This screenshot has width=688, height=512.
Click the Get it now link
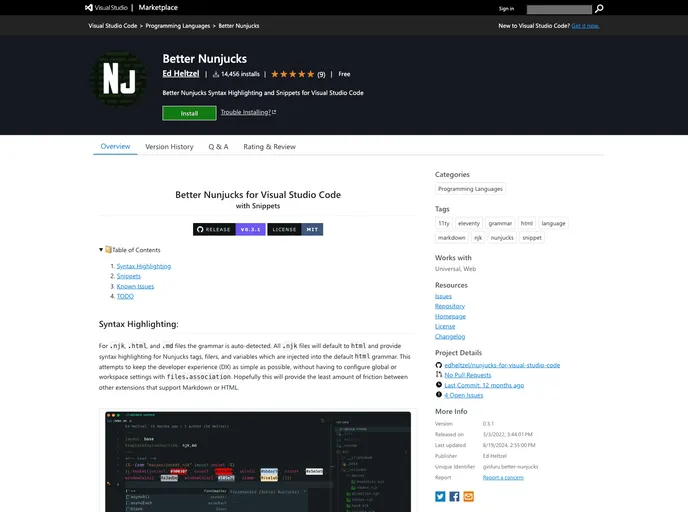click(x=585, y=26)
